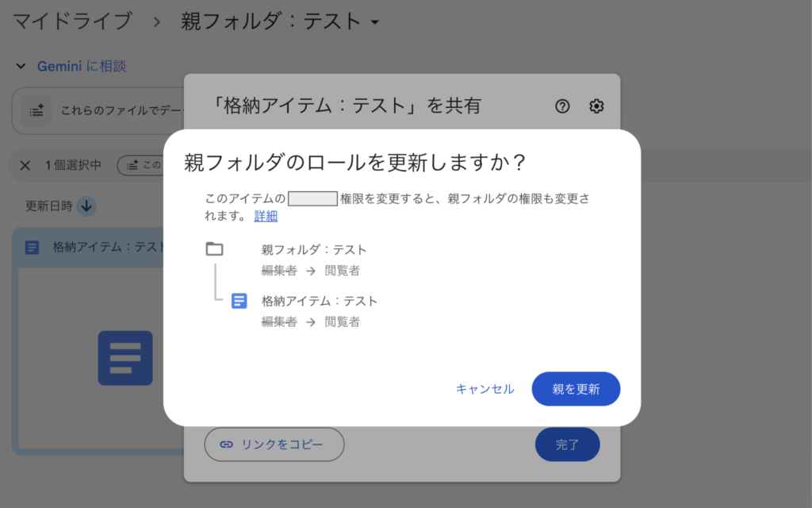
Task: Click the small Docs icon on the file card header
Action: (x=33, y=247)
